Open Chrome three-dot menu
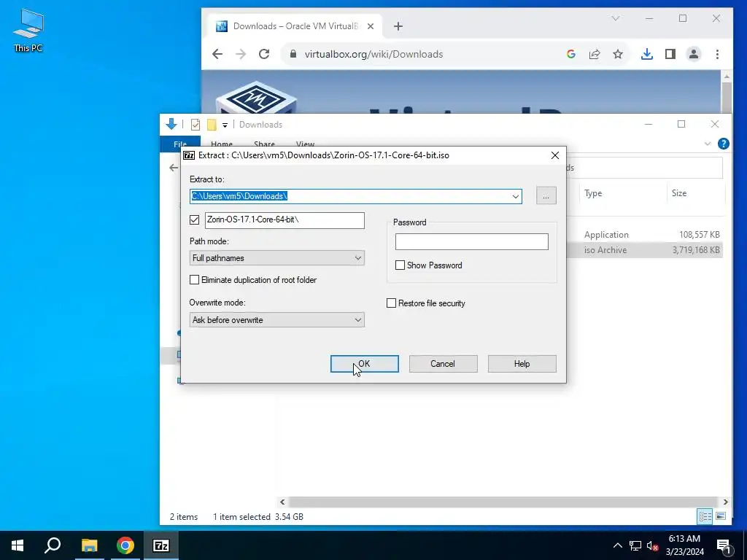Image resolution: width=747 pixels, height=560 pixels. pyautogui.click(x=717, y=54)
